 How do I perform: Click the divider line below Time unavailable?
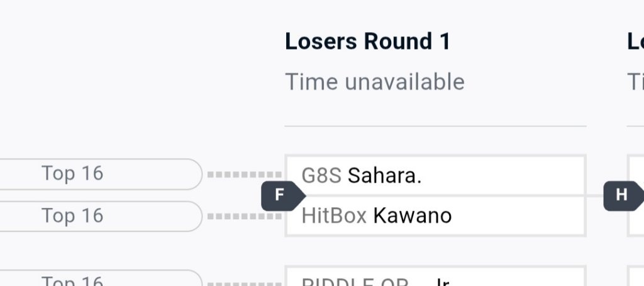pos(435,126)
